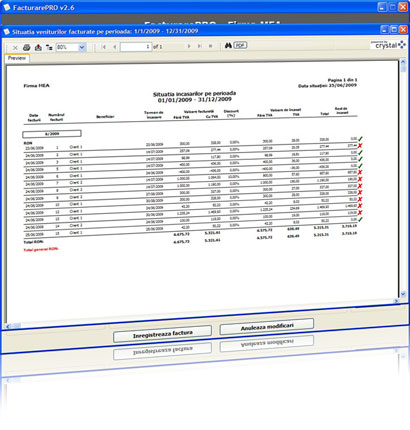Go to next page arrow
Screen dimensions: 410x430
189,46
